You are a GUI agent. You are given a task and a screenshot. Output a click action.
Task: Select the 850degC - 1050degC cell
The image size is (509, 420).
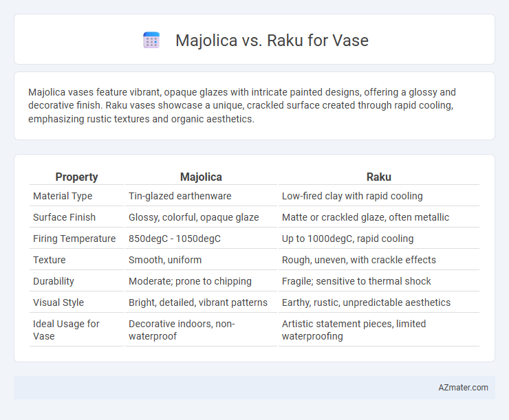[x=175, y=239]
